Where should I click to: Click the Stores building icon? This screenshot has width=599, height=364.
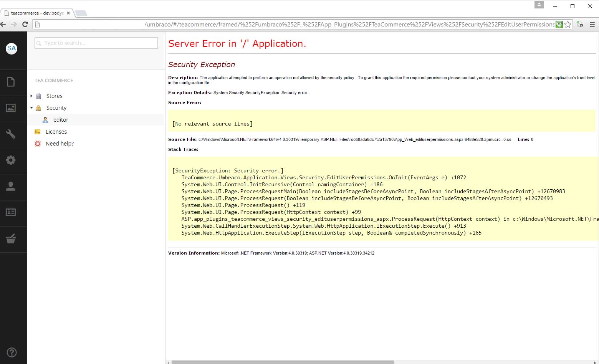pos(38,96)
